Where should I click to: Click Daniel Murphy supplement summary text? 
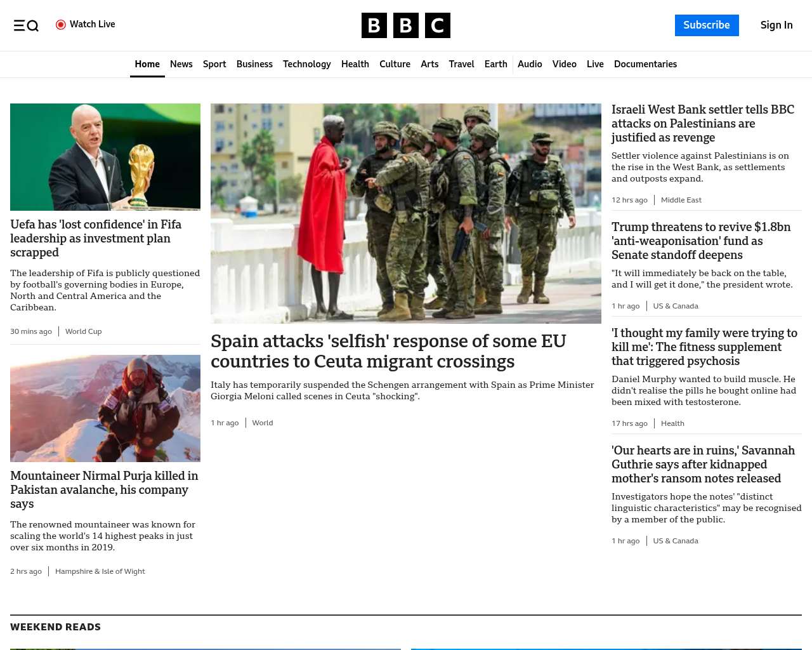coord(704,390)
